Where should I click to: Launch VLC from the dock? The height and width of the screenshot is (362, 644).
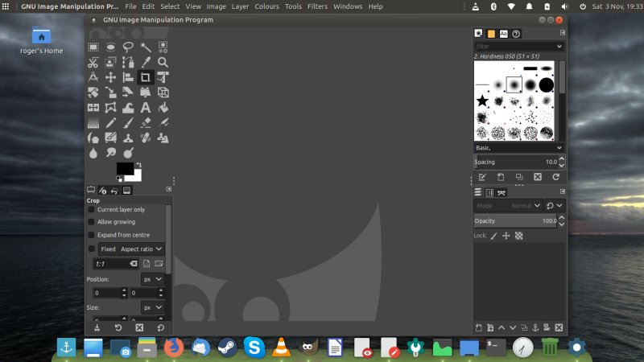click(x=281, y=348)
